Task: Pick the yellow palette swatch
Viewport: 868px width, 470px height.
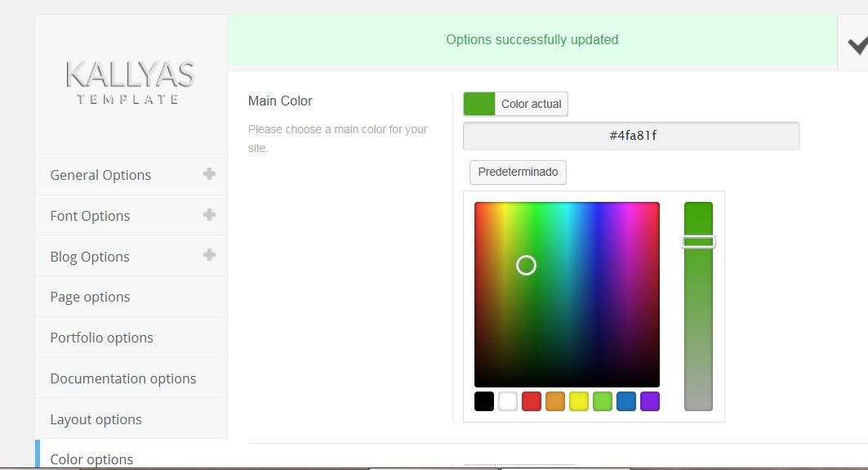Action: click(579, 401)
